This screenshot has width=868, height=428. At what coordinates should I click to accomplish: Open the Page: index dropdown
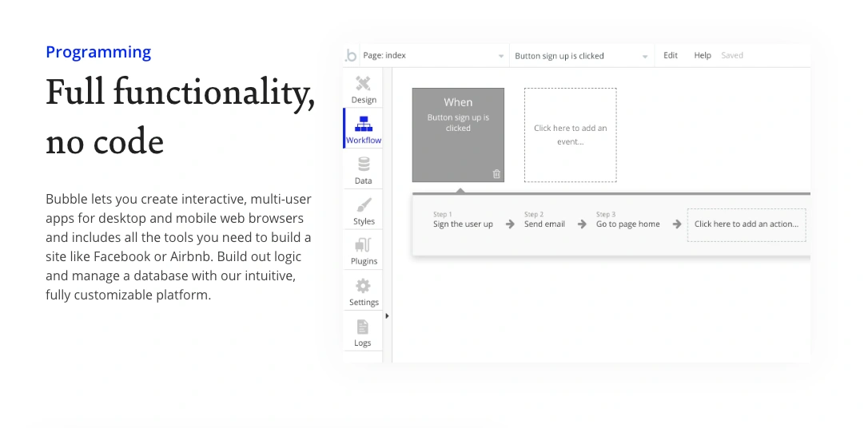click(434, 55)
